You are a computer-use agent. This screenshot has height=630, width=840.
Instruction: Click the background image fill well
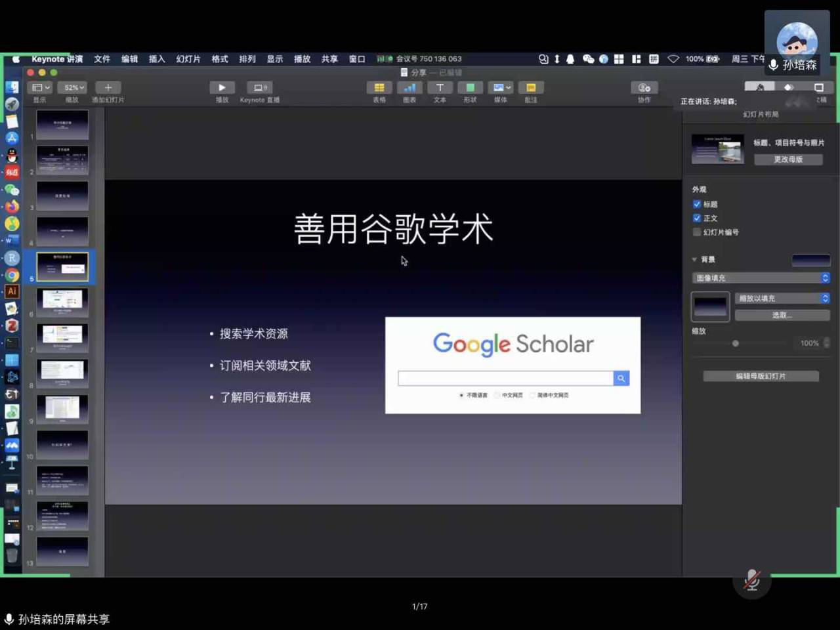pyautogui.click(x=710, y=306)
